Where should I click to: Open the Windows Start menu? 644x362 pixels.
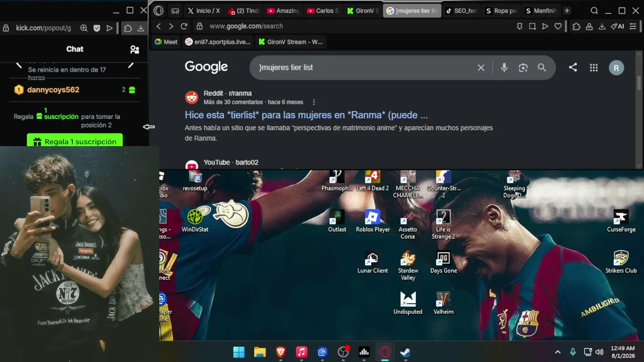[239, 352]
